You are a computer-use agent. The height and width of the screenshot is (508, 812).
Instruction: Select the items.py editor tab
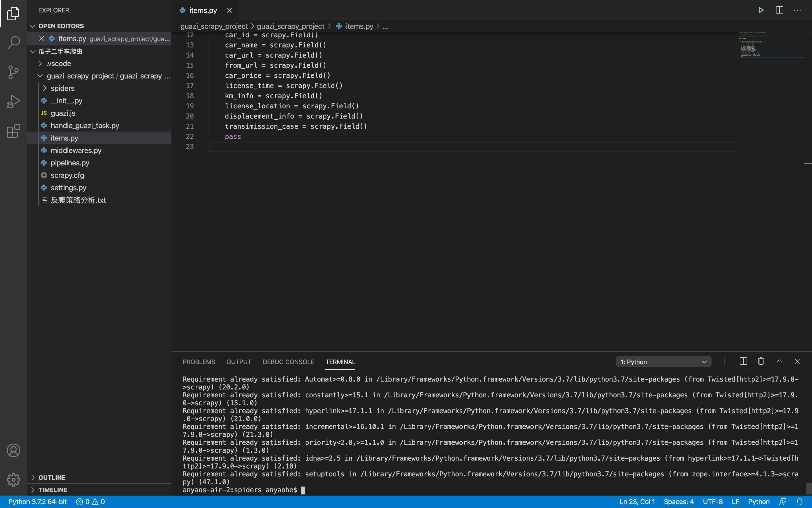[x=205, y=10]
